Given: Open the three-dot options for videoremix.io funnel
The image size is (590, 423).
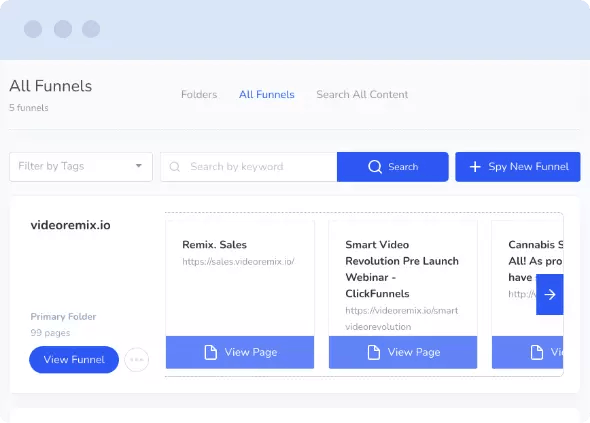Looking at the screenshot, I should (137, 360).
